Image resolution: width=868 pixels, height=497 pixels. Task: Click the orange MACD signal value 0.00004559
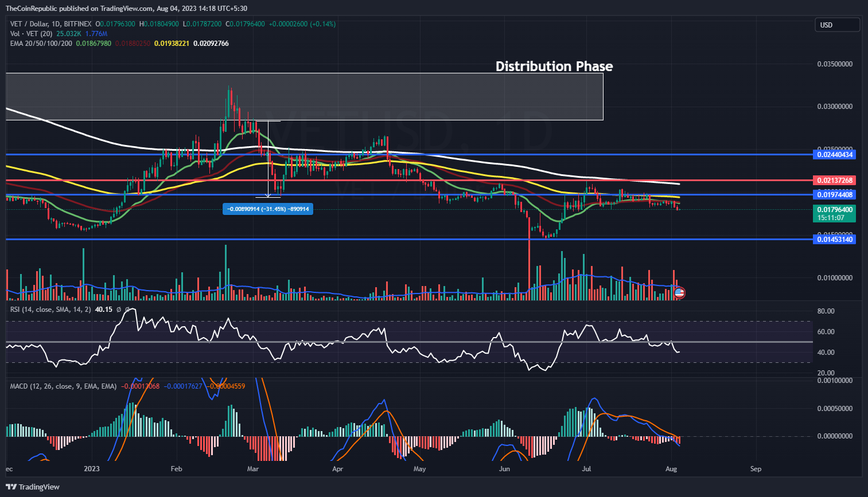pos(226,386)
